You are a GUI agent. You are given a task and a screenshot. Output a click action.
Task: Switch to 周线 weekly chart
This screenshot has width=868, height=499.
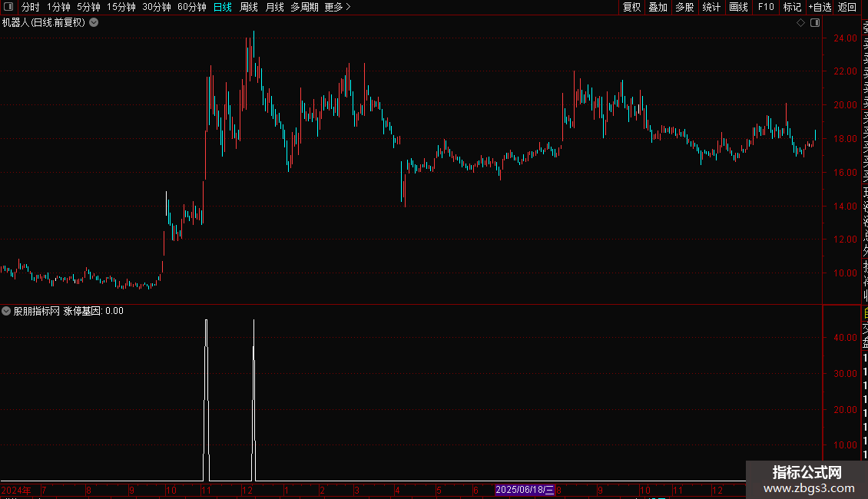249,7
